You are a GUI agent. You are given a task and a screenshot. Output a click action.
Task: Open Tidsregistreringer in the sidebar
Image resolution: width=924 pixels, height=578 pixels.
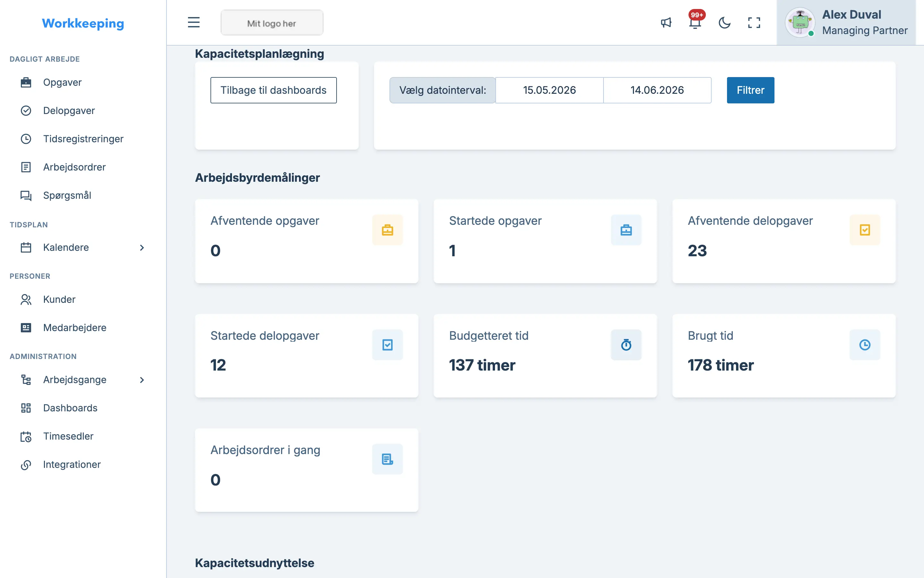pos(83,139)
